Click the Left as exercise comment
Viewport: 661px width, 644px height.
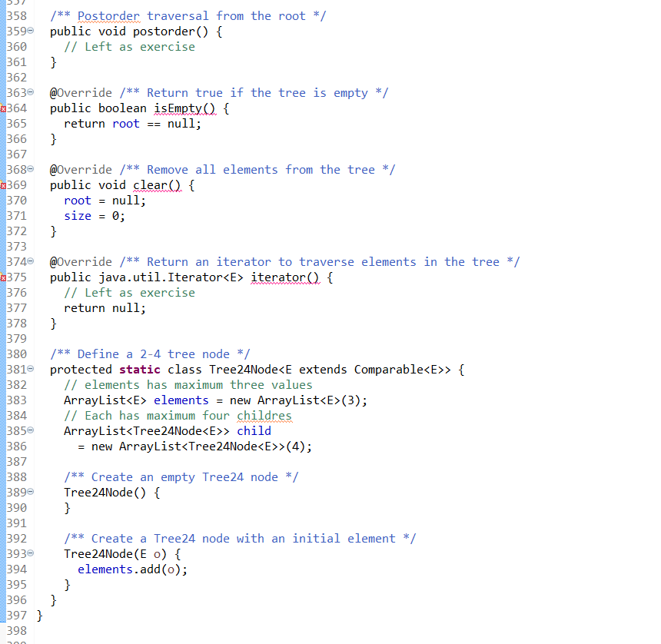coord(129,46)
